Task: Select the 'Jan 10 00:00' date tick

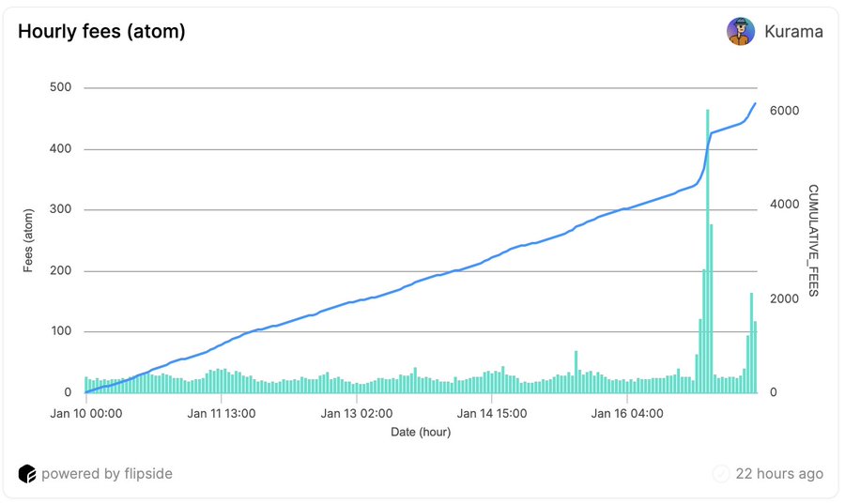Action: tap(86, 412)
